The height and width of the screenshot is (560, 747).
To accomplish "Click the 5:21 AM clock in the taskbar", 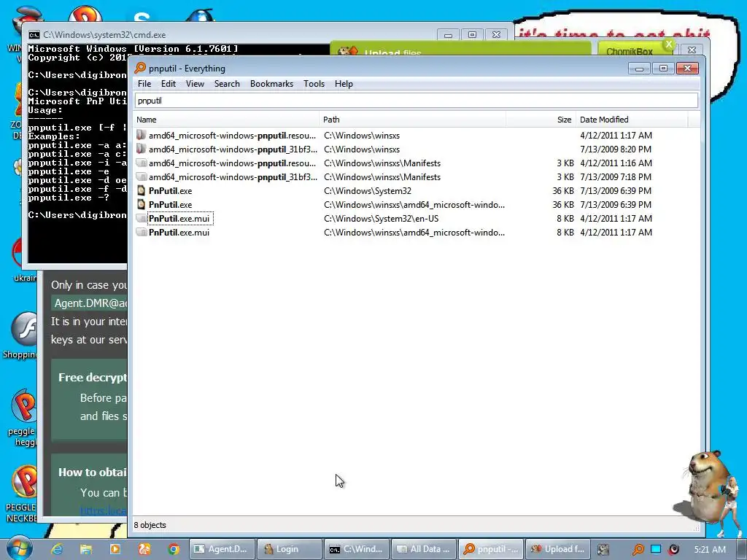I will point(710,550).
